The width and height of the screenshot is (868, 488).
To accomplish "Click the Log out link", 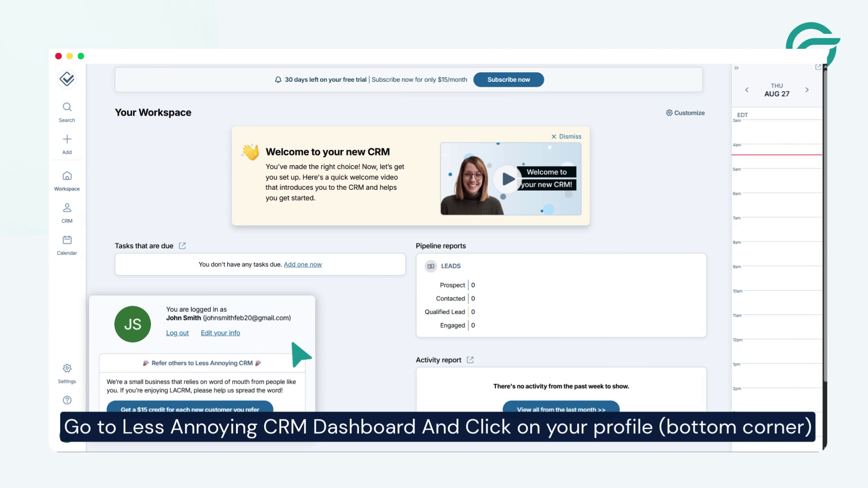I will click(177, 333).
